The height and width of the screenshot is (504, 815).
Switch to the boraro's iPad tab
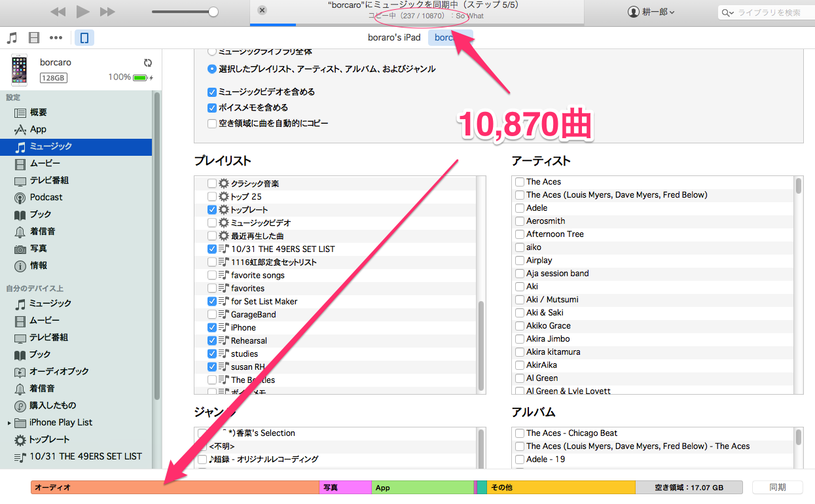point(394,37)
